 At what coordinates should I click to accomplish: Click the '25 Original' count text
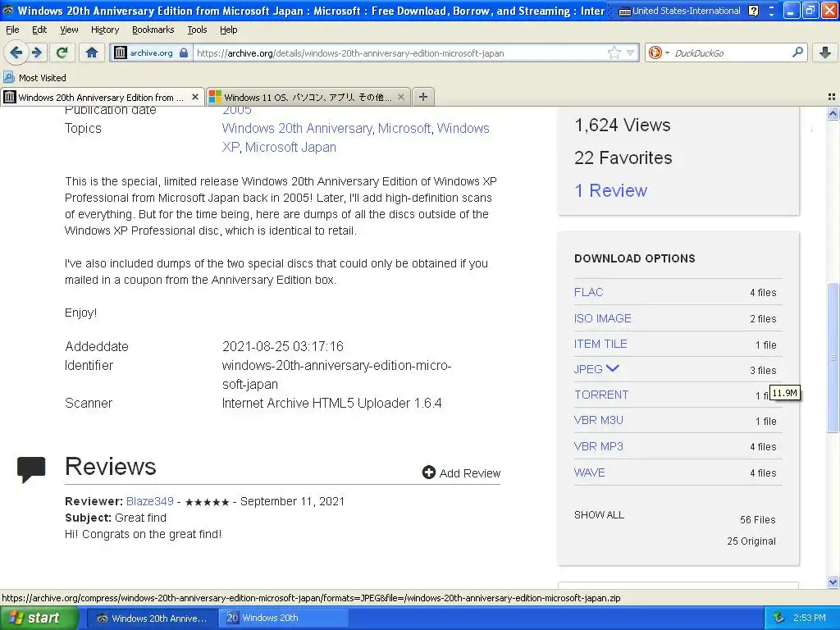(x=751, y=541)
